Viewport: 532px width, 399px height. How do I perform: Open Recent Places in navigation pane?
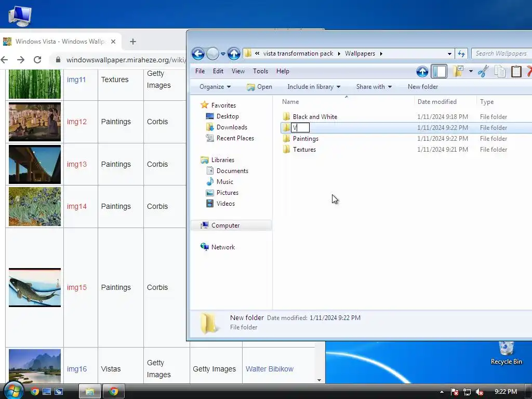pos(235,138)
